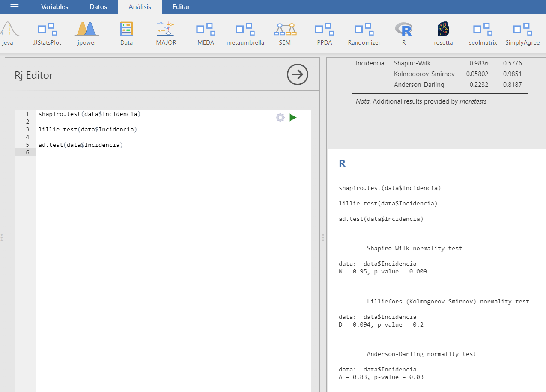Open the rosetta module

[443, 33]
